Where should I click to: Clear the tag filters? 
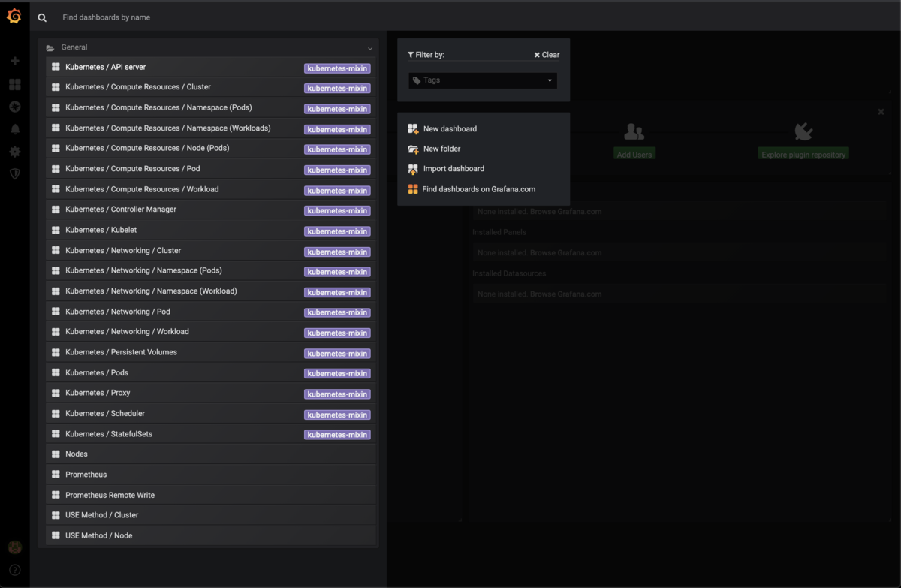547,55
